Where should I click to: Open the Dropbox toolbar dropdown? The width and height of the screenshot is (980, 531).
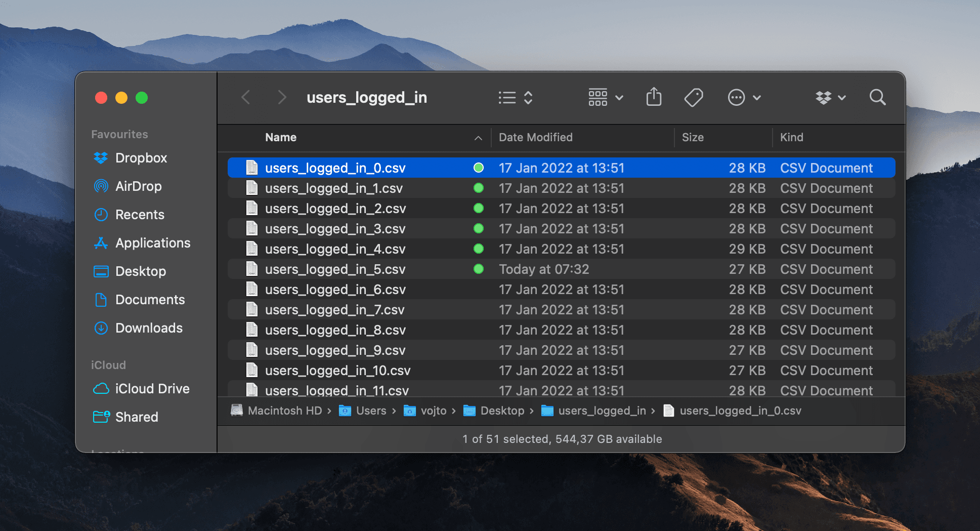(830, 97)
